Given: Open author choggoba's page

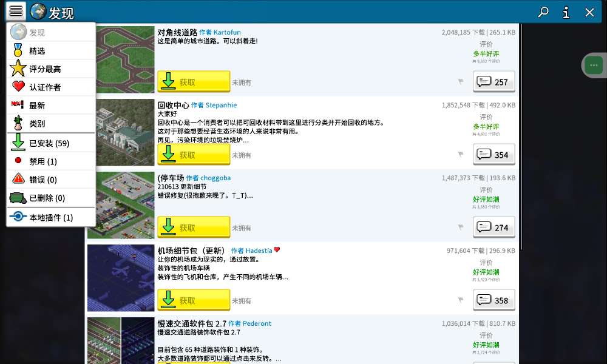Looking at the screenshot, I should click(x=208, y=178).
